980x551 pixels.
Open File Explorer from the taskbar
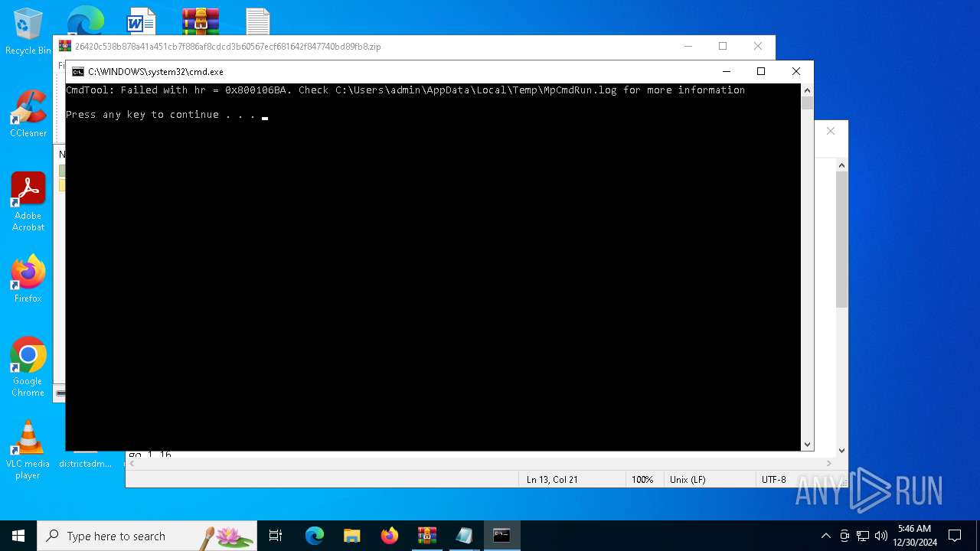pos(352,536)
